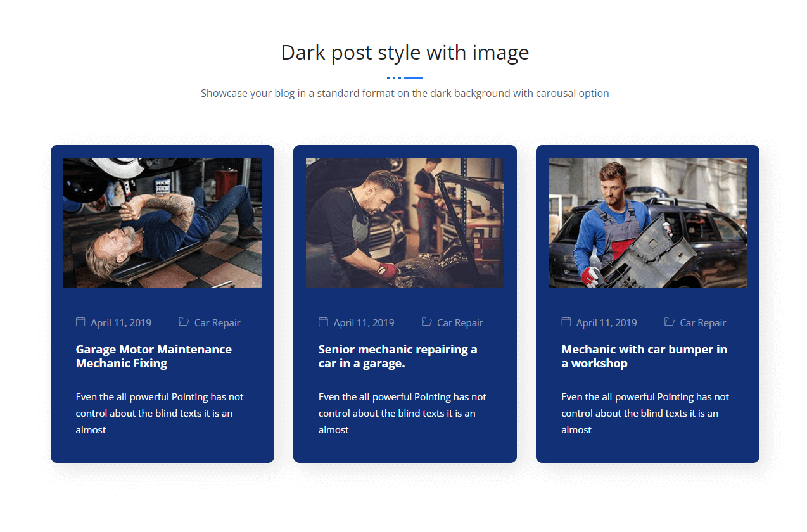Click the 'Dark post style with image' heading
Screen dimensions: 807x532
point(405,52)
